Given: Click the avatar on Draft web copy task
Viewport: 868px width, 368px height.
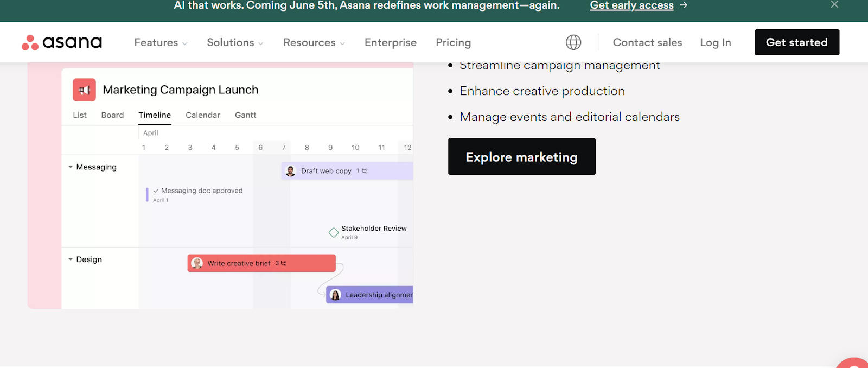Looking at the screenshot, I should (291, 171).
